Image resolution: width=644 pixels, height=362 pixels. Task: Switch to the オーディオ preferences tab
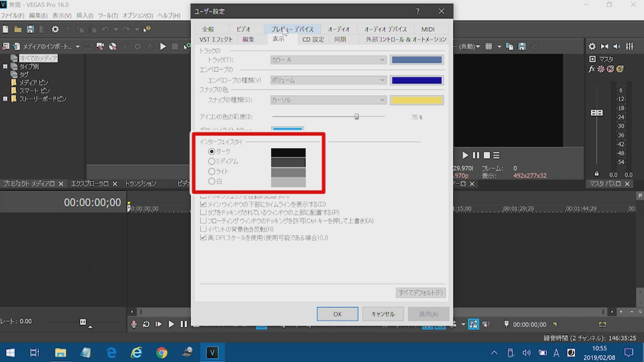point(339,29)
